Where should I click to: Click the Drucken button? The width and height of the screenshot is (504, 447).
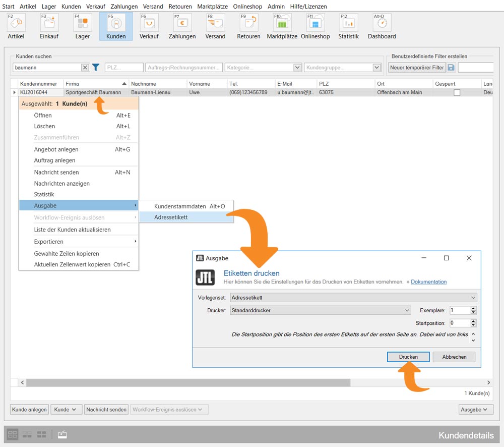click(408, 357)
